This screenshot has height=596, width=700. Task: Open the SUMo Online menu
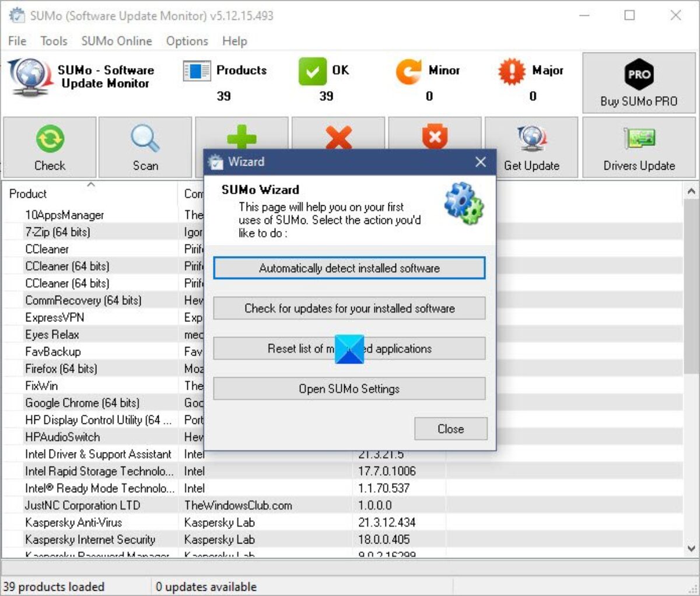(x=117, y=41)
